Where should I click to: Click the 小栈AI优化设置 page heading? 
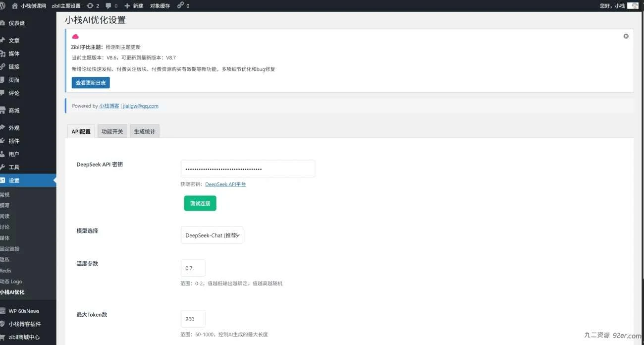[95, 20]
